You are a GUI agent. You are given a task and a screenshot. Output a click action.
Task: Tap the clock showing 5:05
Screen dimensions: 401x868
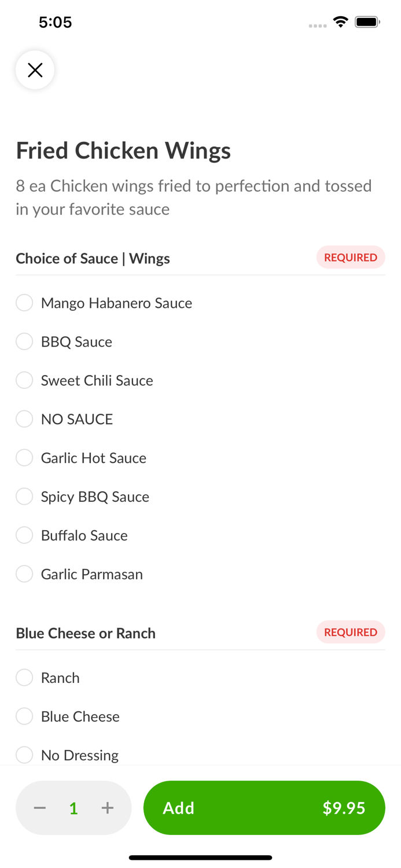(x=56, y=21)
